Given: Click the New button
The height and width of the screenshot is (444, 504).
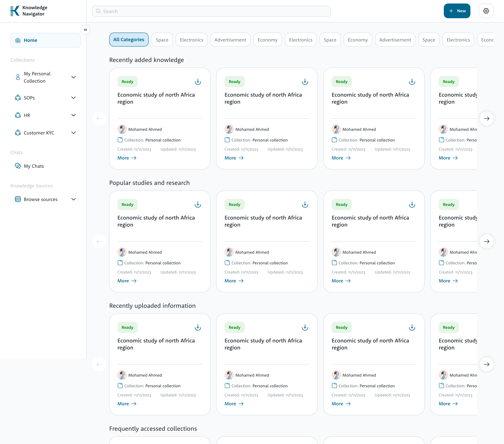Looking at the screenshot, I should [x=457, y=11].
